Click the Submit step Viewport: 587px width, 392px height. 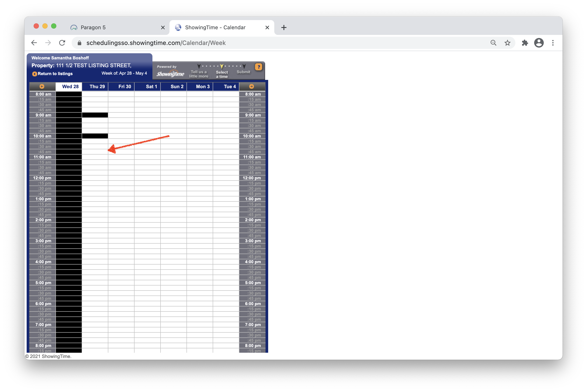pos(243,72)
